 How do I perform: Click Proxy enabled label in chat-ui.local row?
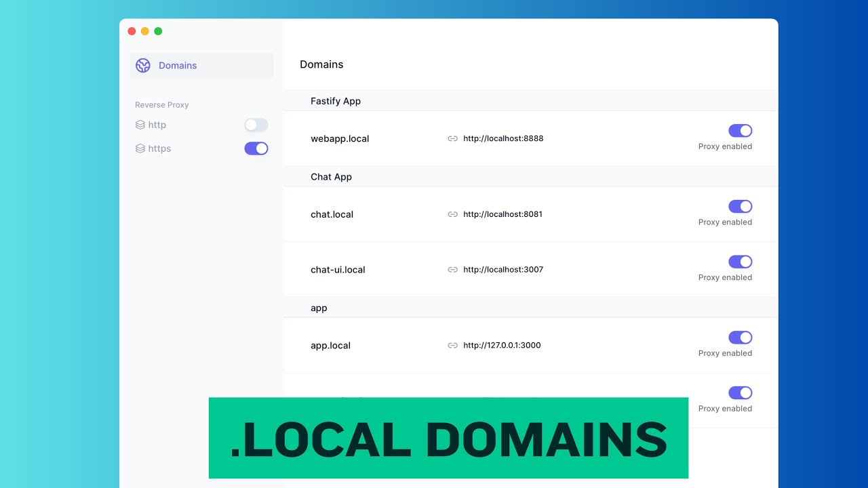[725, 277]
